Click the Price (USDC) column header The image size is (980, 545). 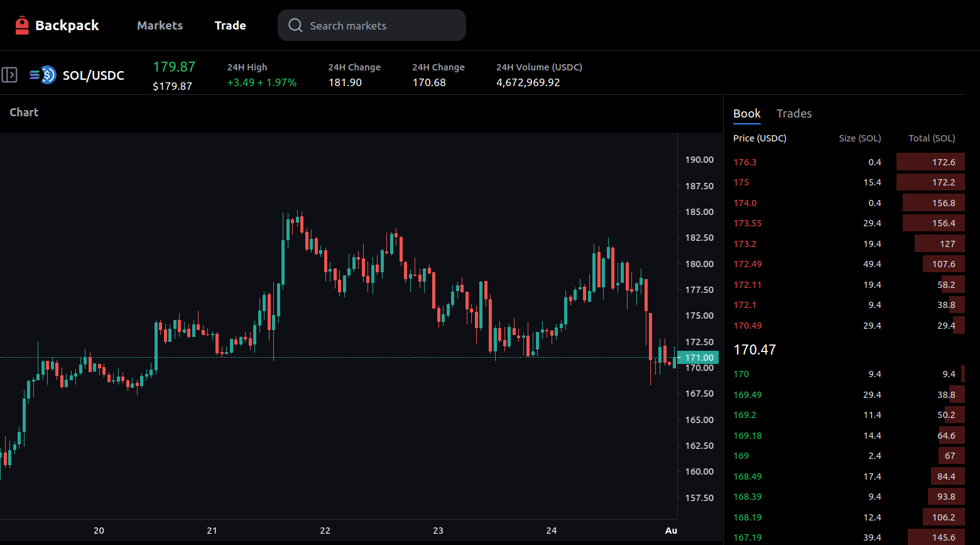[759, 138]
